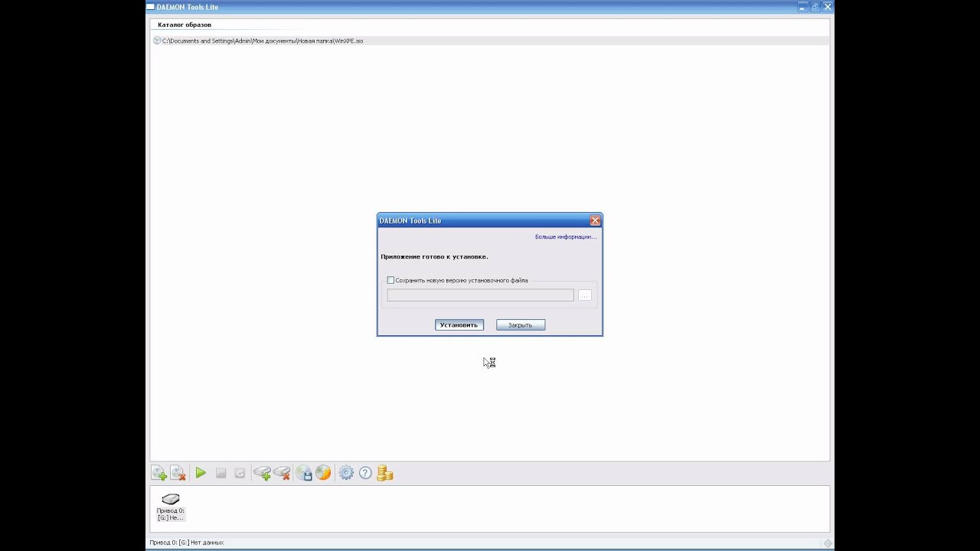Click the grey Unmount stop icon
The height and width of the screenshot is (551, 980).
tap(220, 474)
